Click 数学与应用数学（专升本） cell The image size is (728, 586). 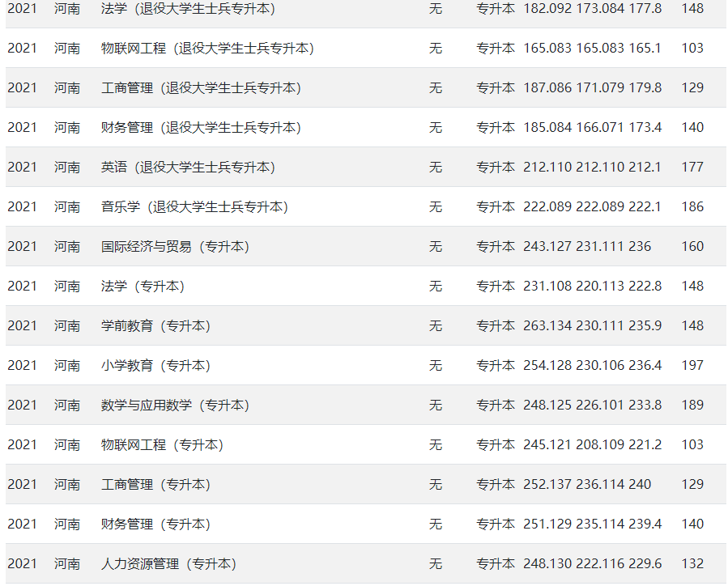click(175, 405)
